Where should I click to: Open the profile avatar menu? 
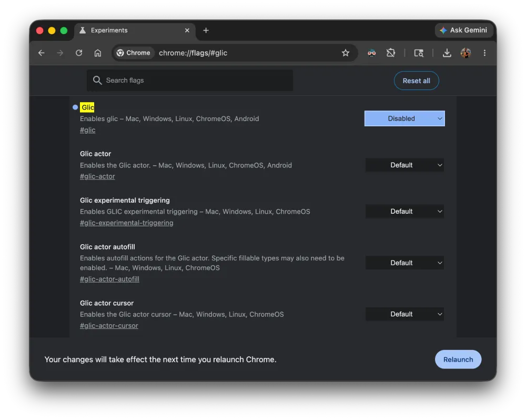click(x=466, y=53)
